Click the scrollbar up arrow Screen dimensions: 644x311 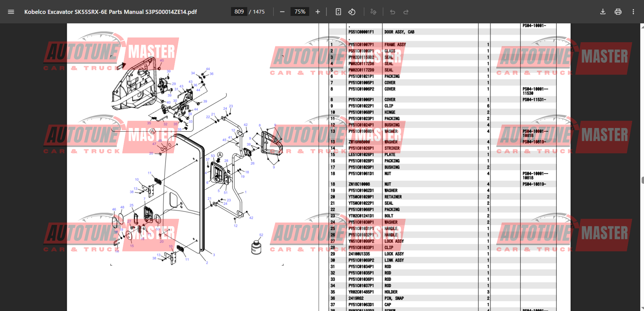pos(642,26)
